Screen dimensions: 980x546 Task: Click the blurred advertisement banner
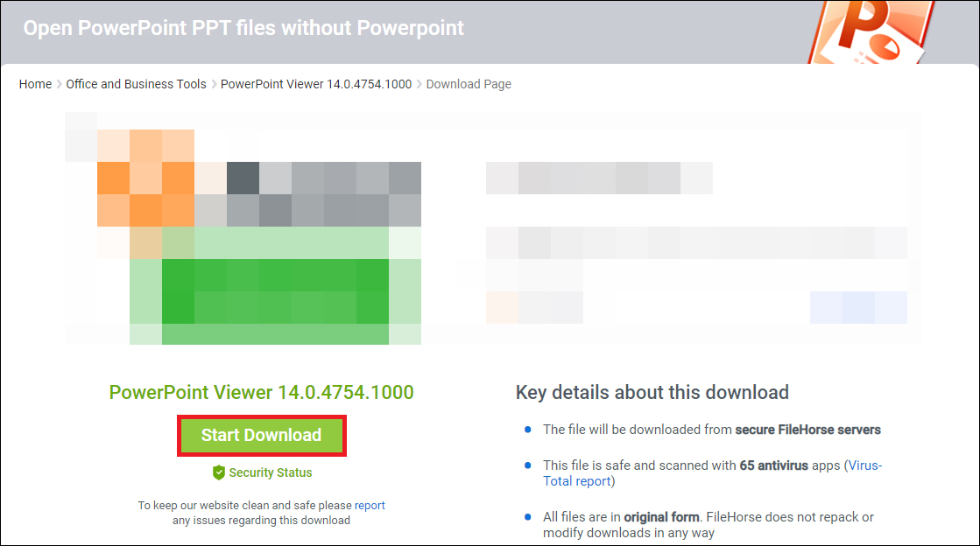coord(492,228)
